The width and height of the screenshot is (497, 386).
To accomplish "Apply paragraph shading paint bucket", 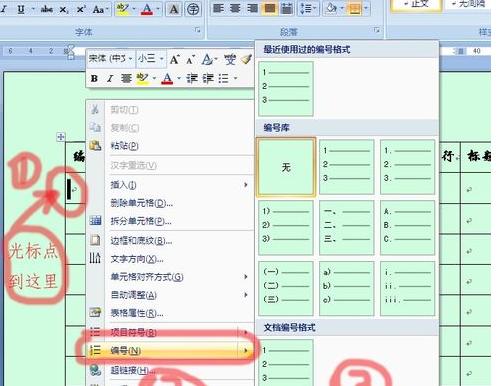I will click(331, 8).
